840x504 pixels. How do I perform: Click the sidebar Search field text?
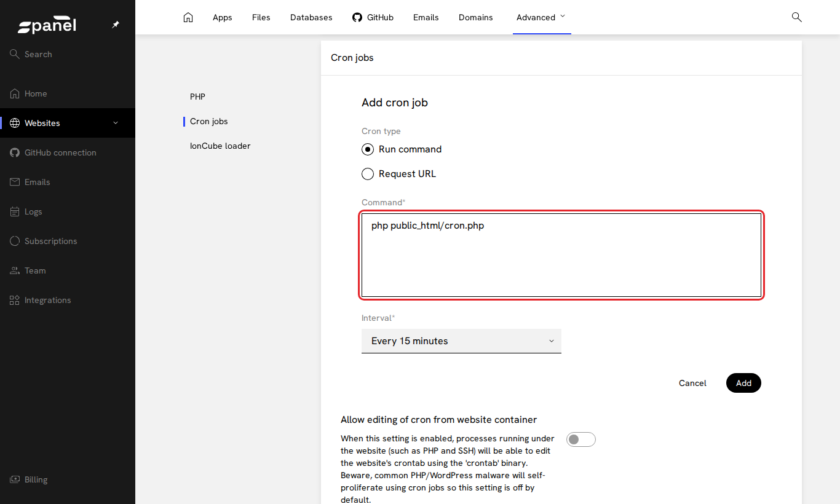pos(38,54)
